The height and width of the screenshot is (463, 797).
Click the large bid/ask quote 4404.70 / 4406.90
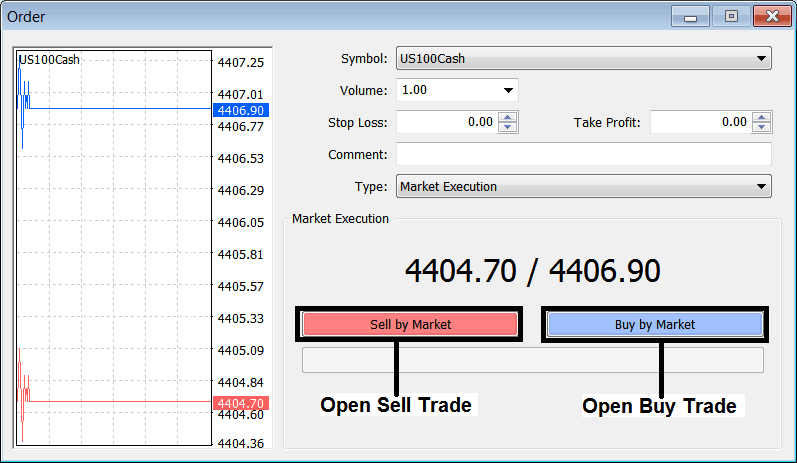[532, 271]
